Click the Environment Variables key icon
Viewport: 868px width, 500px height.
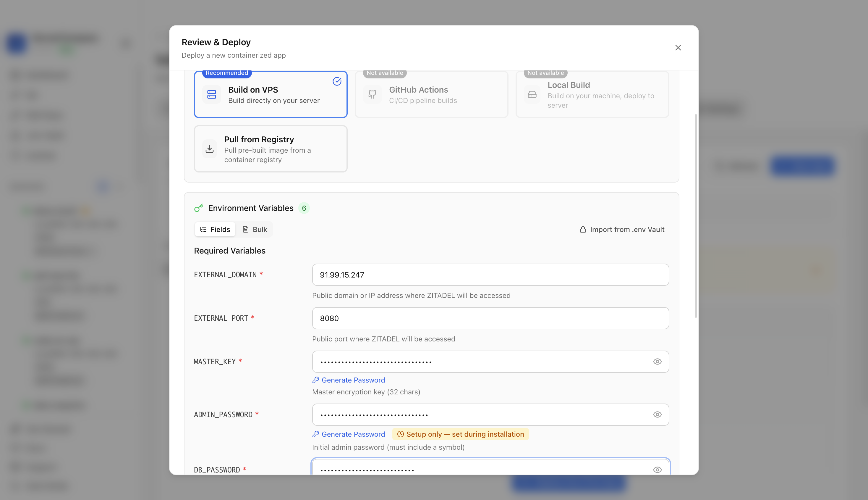[x=199, y=208]
